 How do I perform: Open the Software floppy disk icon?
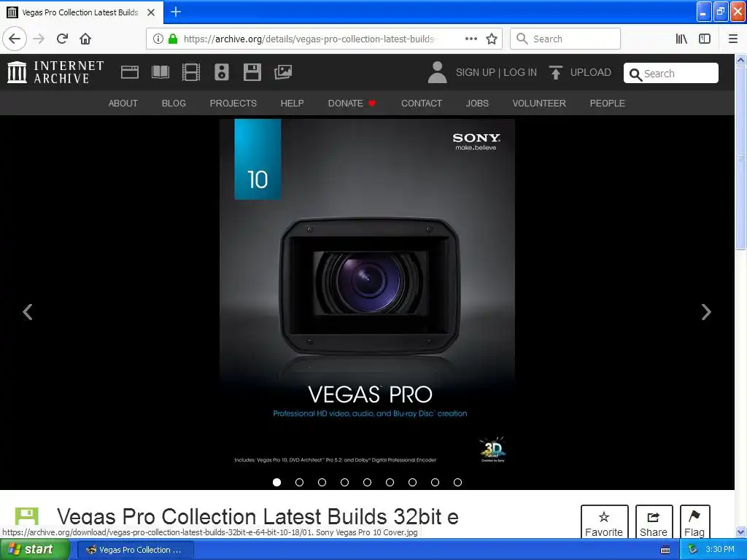[252, 72]
